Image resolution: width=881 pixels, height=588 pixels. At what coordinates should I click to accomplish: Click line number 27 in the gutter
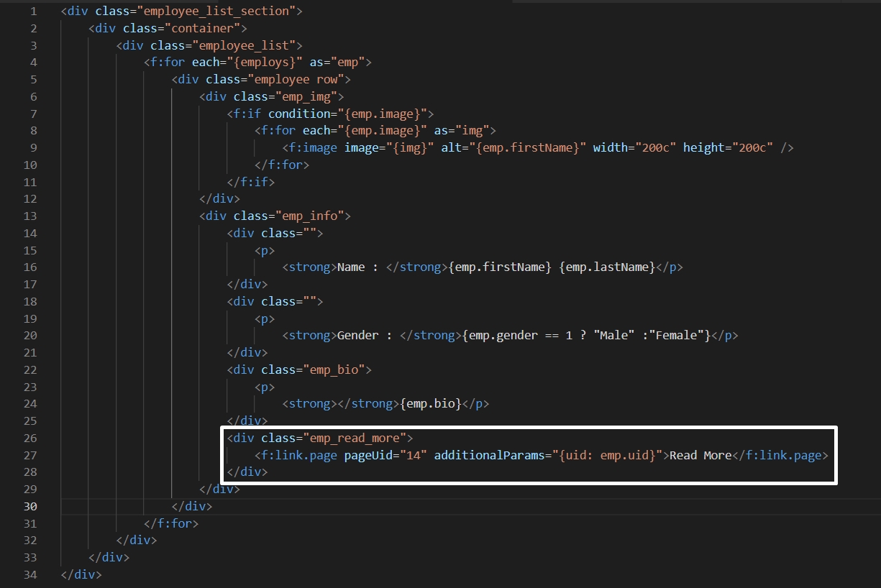pos(29,455)
